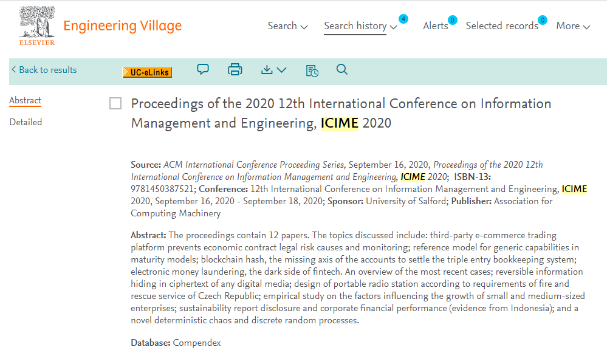Click 'ACM International Conference Proceeding Series' text
This screenshot has height=364, width=607.
(253, 165)
